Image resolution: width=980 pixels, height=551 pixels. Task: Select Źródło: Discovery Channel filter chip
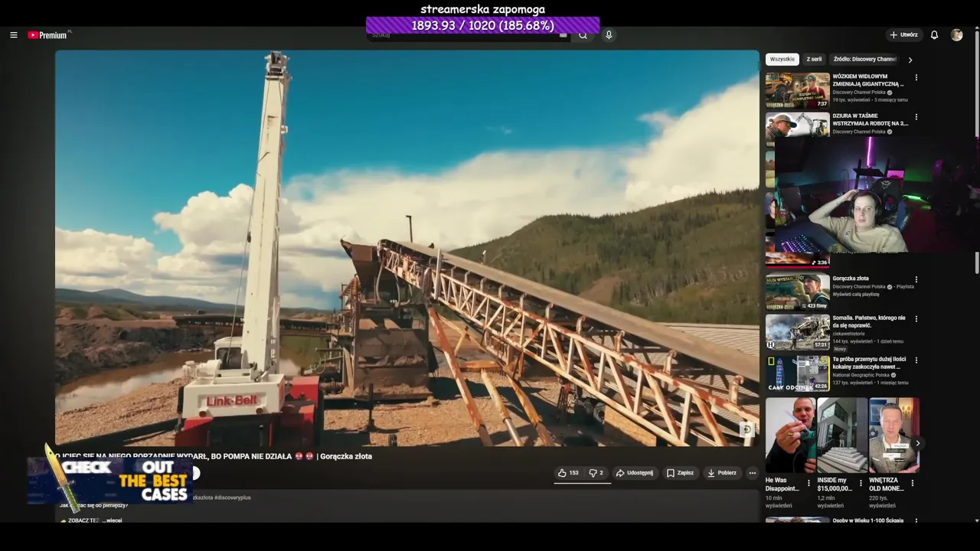(864, 59)
